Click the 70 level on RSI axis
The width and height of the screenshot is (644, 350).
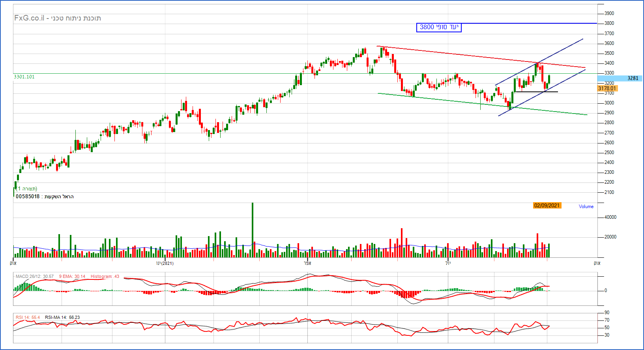(607, 320)
